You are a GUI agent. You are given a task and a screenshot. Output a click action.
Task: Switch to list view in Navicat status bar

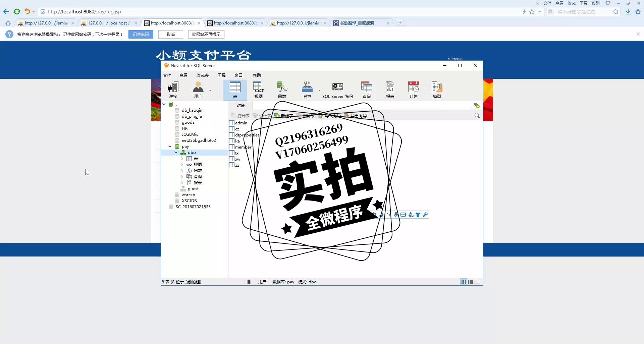point(464,282)
